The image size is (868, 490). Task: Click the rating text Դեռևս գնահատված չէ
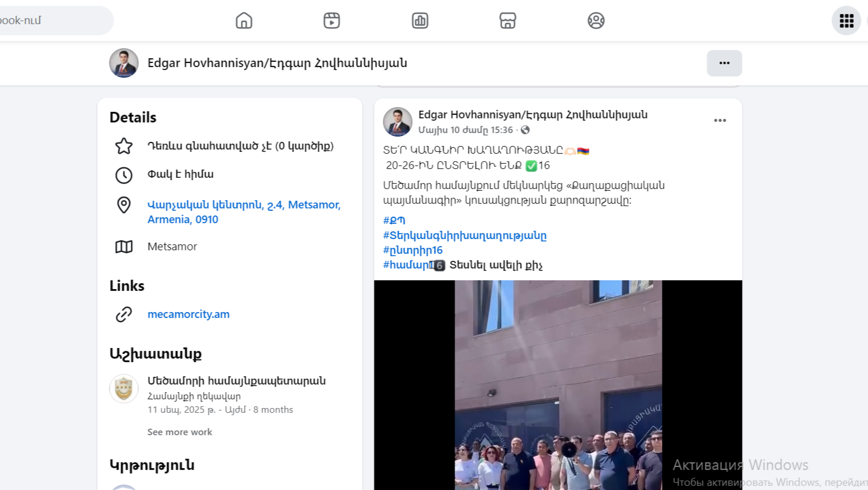[240, 145]
